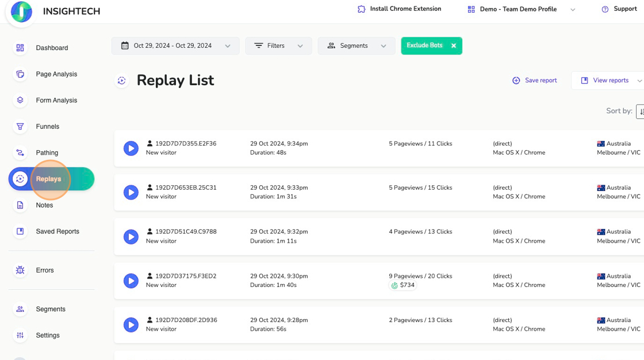The height and width of the screenshot is (360, 644).
Task: Expand the Segments dropdown
Action: 356,46
